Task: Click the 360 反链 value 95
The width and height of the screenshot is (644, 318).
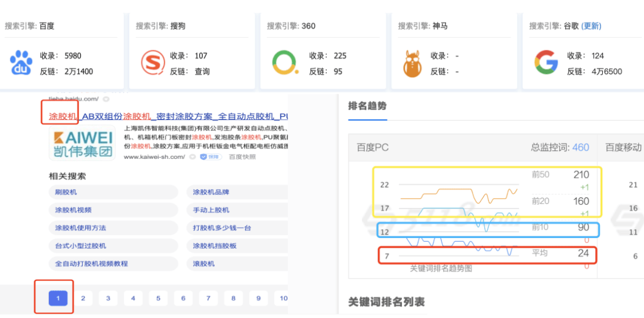Action: (x=338, y=72)
